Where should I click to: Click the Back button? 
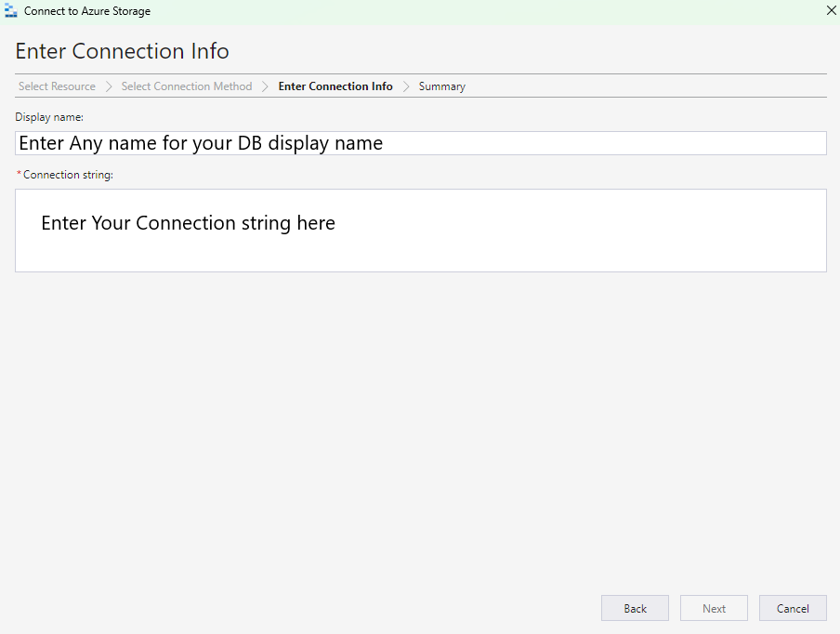(635, 608)
